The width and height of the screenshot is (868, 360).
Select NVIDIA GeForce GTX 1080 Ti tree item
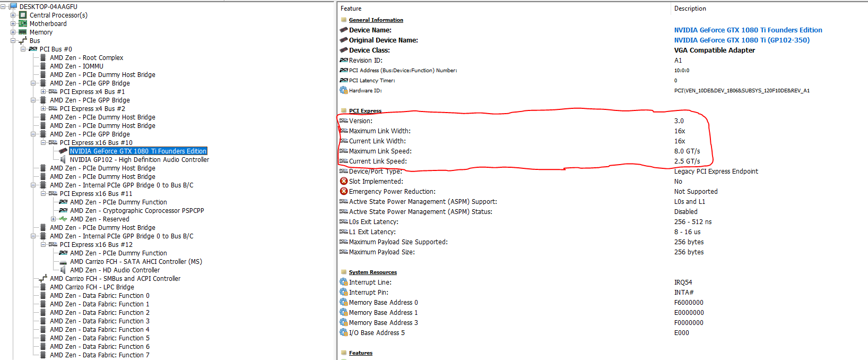coord(138,151)
